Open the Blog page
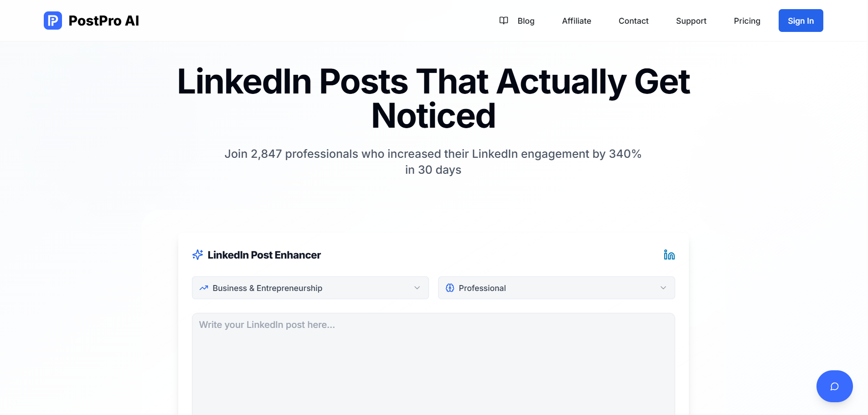This screenshot has width=868, height=415. click(x=526, y=21)
